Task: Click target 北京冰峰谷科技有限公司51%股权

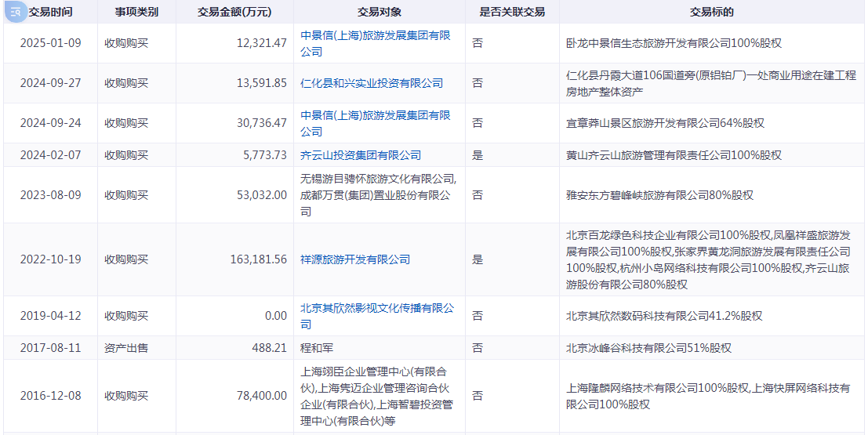Action: pyautogui.click(x=648, y=348)
